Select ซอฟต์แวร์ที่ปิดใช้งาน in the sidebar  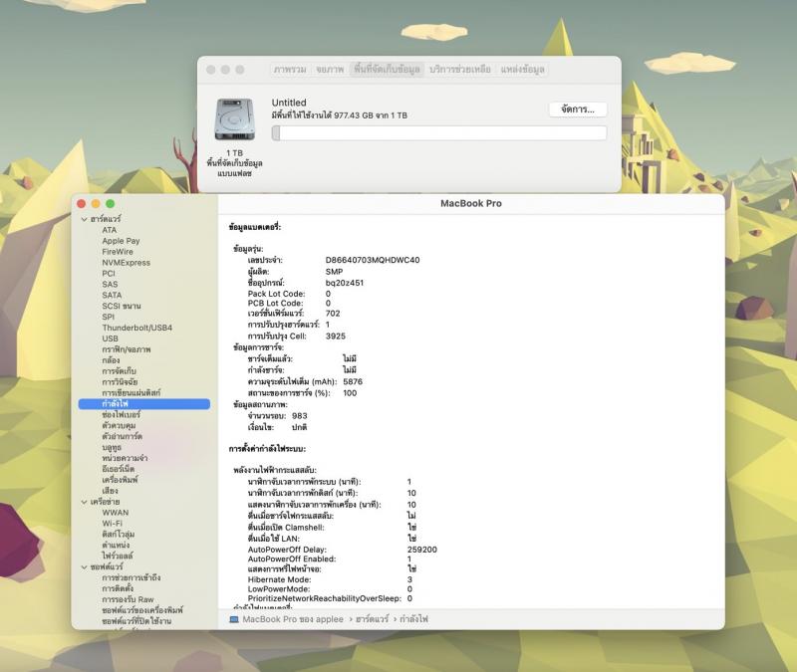pyautogui.click(x=136, y=621)
